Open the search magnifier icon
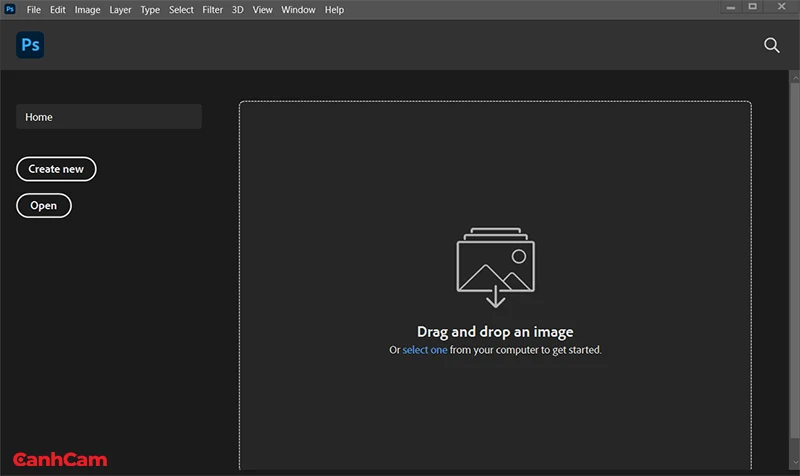Image resolution: width=800 pixels, height=476 pixels. [x=771, y=45]
